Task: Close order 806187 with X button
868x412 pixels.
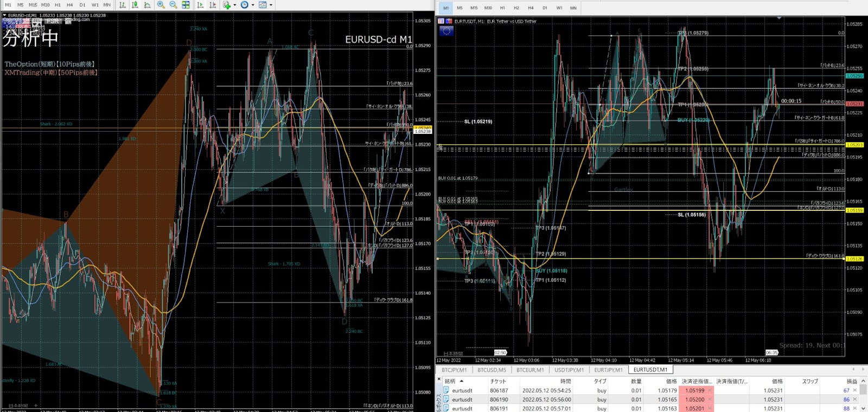Action: pyautogui.click(x=855, y=390)
